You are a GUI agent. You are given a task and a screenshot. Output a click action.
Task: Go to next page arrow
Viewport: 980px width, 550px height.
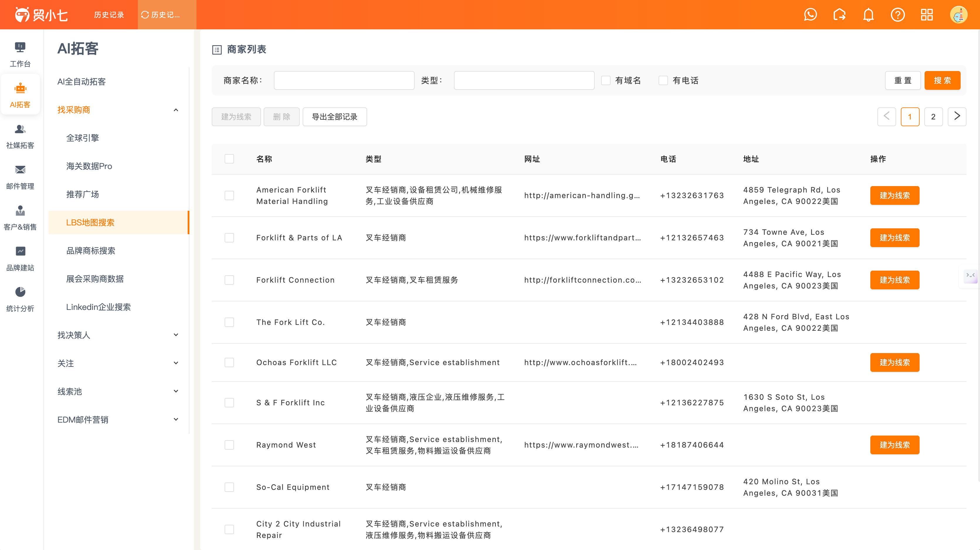tap(957, 117)
